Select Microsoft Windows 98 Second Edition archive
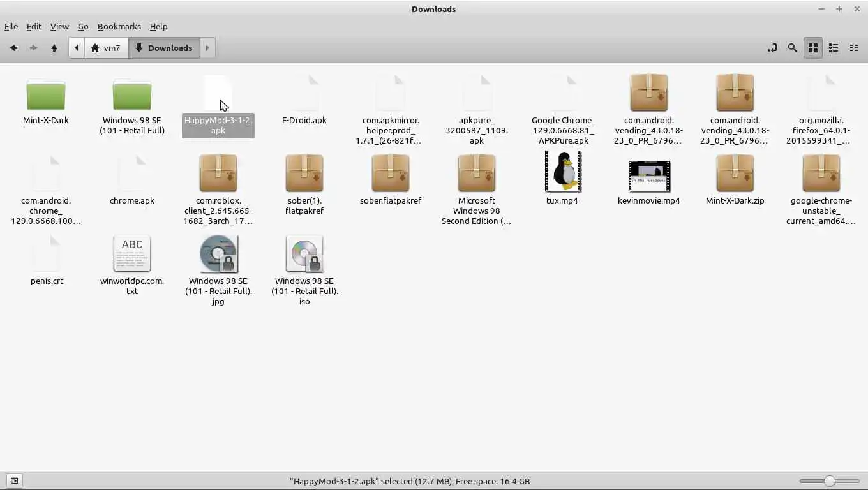 point(477,190)
